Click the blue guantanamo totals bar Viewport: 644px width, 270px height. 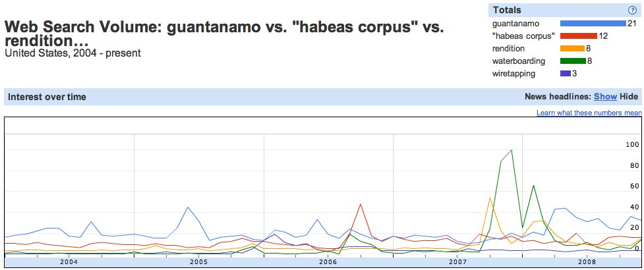593,24
